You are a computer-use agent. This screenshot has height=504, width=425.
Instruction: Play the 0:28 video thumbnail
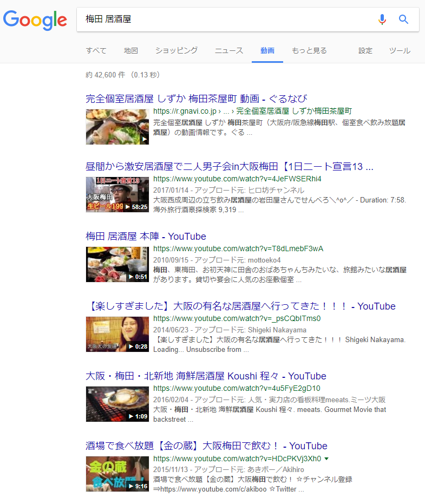(117, 334)
